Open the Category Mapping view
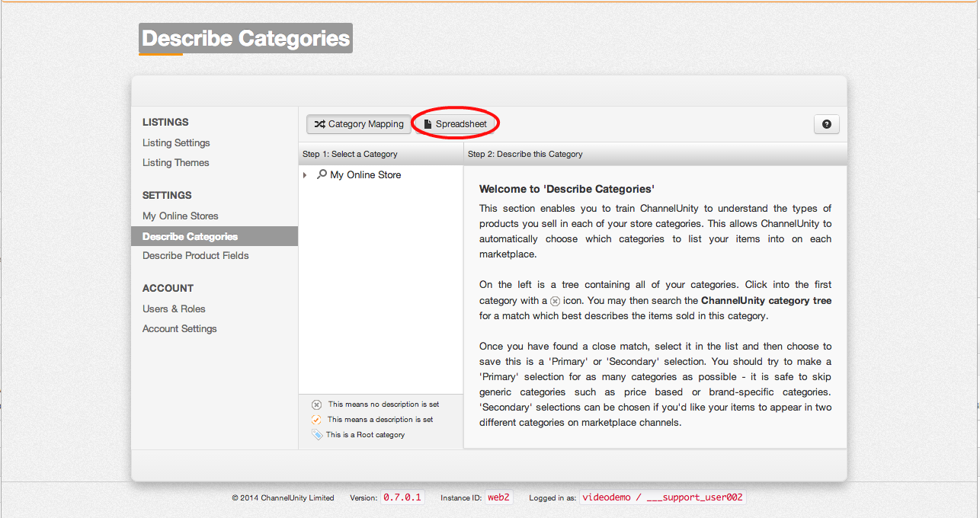The image size is (980, 518). 358,124
